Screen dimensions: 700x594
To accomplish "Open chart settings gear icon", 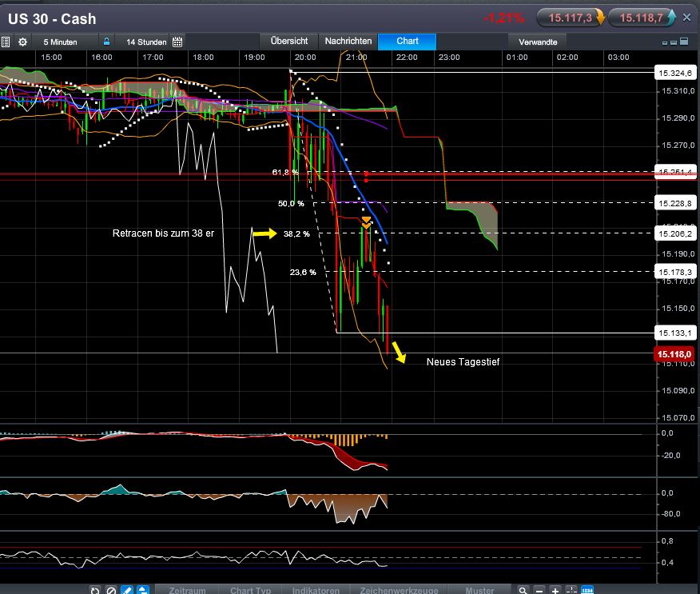I will [22, 42].
